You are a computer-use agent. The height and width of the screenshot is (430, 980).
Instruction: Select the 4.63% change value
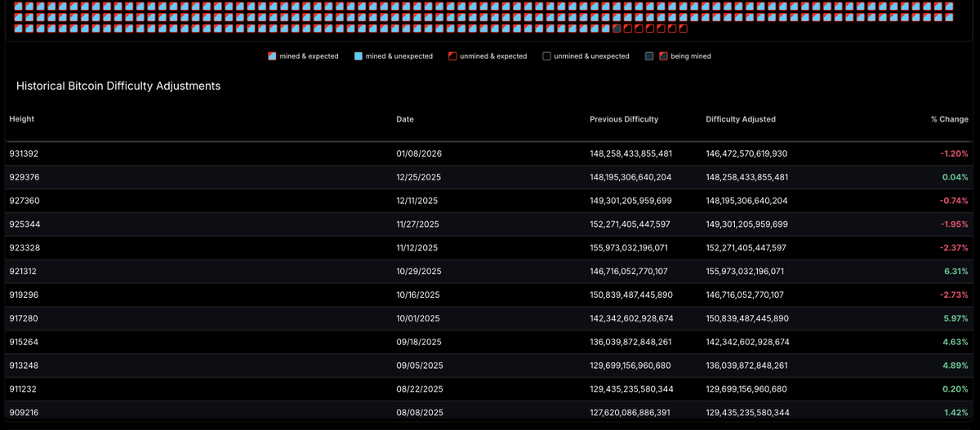tap(955, 343)
